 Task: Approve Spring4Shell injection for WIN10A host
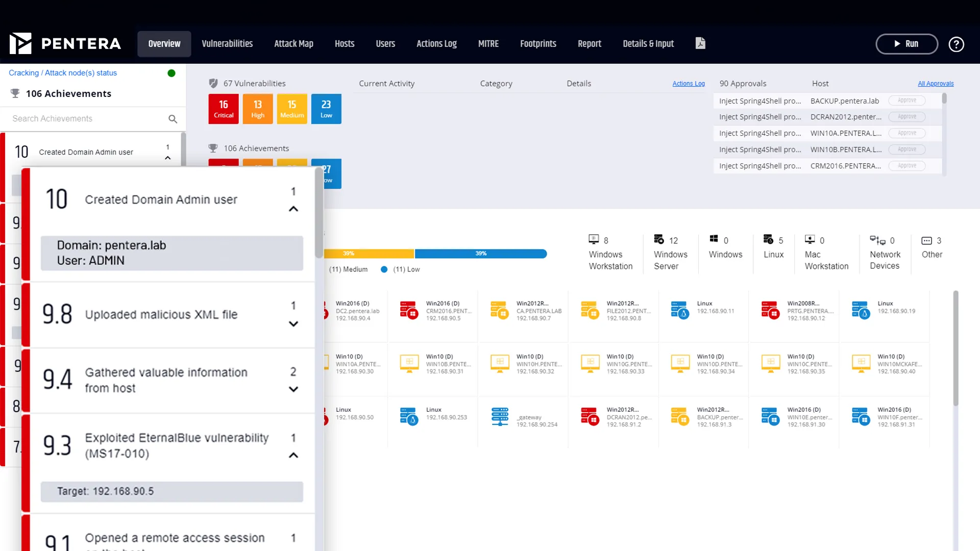[907, 133]
